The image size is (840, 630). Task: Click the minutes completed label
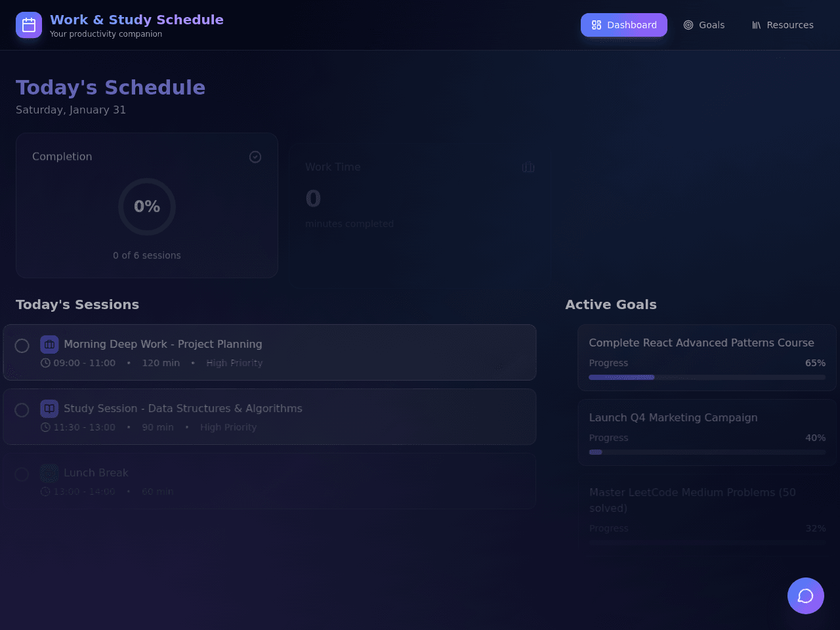point(349,224)
